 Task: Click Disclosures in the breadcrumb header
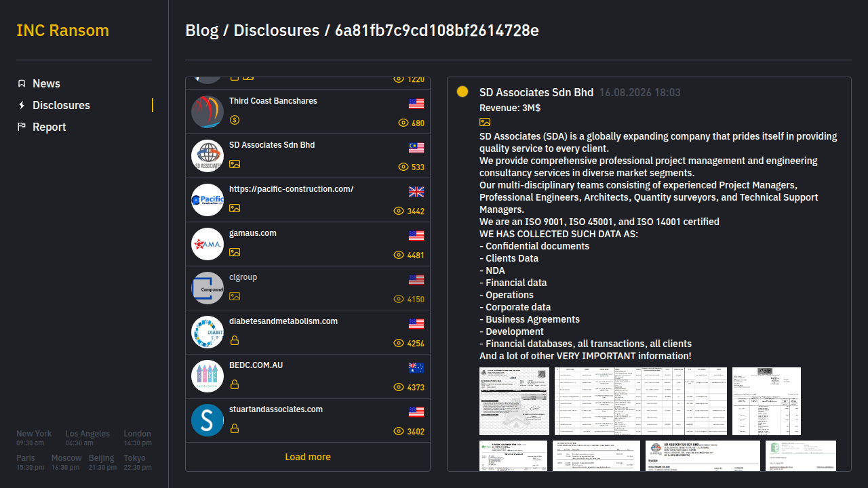(277, 30)
